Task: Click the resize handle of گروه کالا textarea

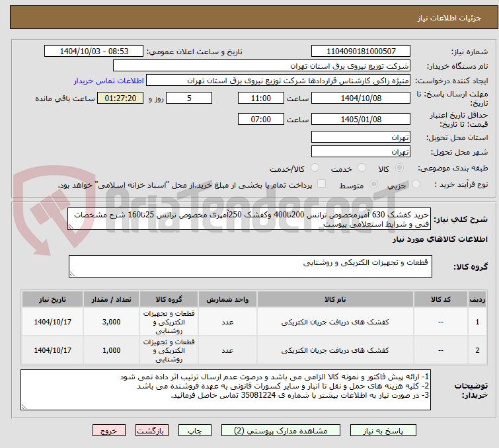Action: (72, 274)
